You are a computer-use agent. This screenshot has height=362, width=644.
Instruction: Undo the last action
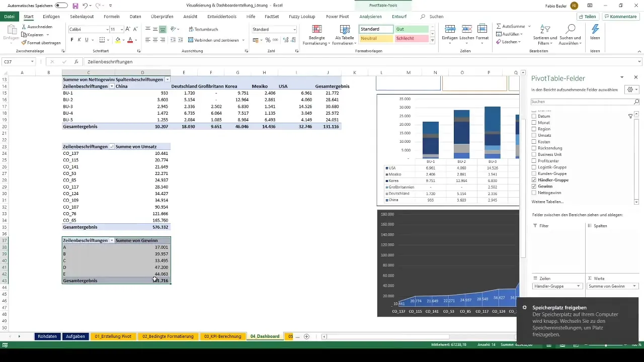85,6
